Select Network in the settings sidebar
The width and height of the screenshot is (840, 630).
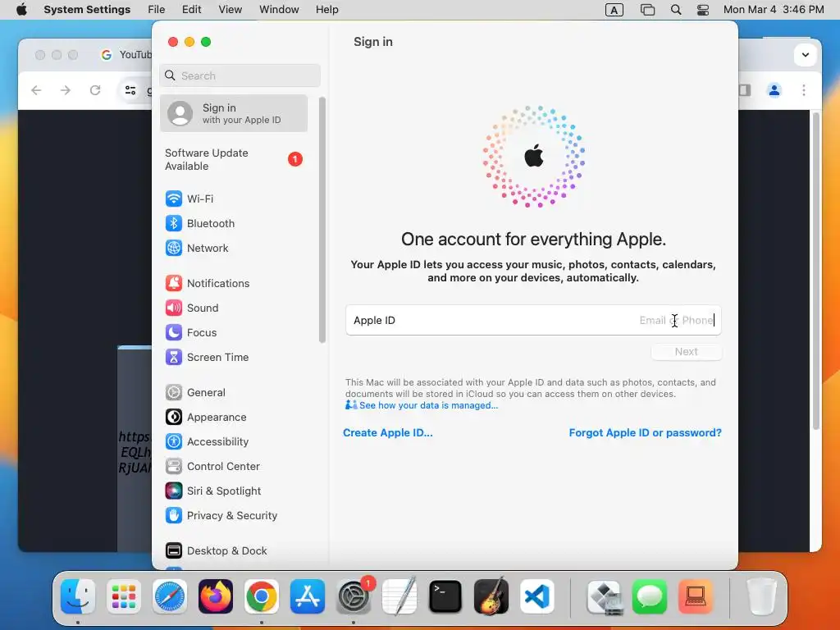click(x=196, y=248)
